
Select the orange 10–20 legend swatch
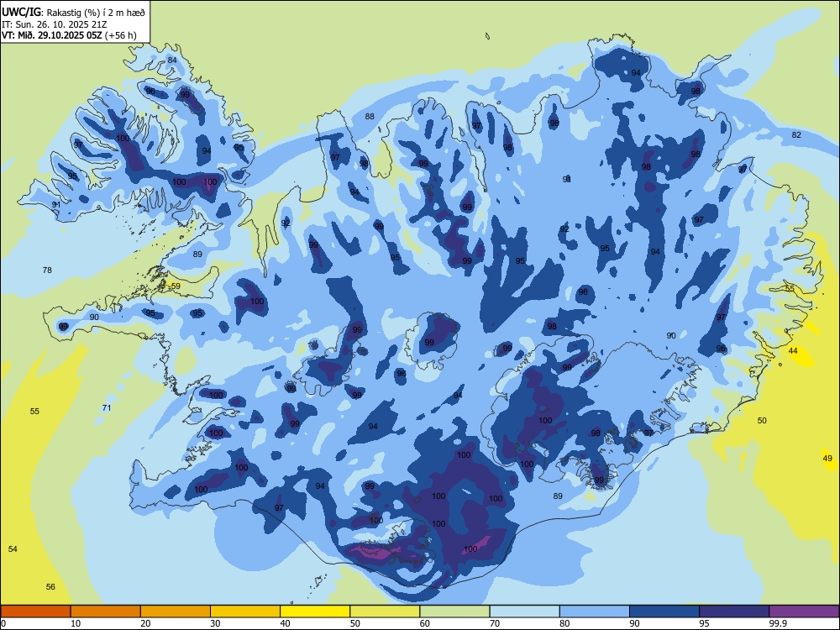[x=106, y=612]
